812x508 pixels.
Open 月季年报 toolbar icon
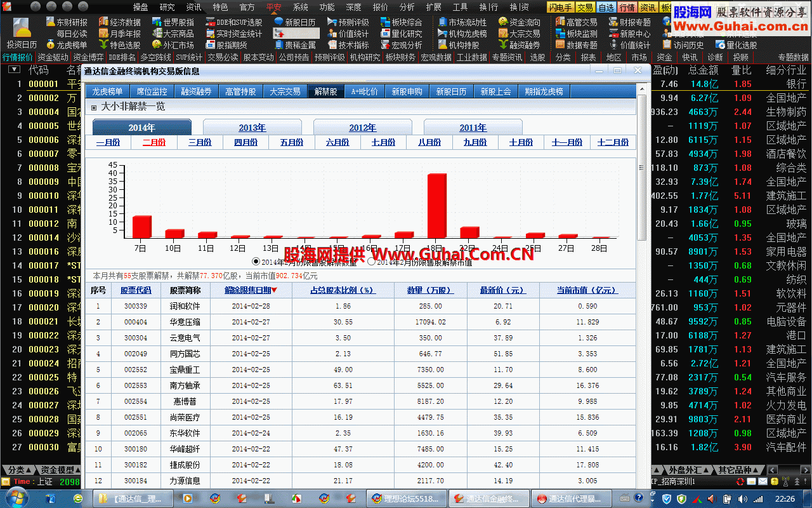120,34
